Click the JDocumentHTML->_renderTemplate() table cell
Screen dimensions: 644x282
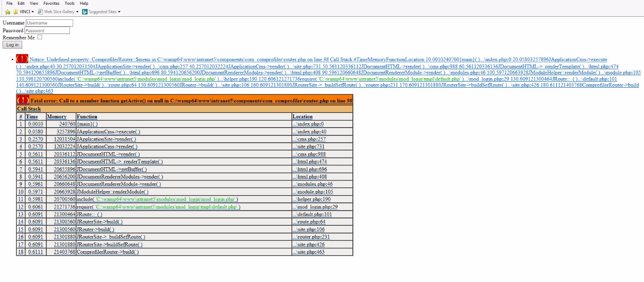pyautogui.click(x=184, y=162)
